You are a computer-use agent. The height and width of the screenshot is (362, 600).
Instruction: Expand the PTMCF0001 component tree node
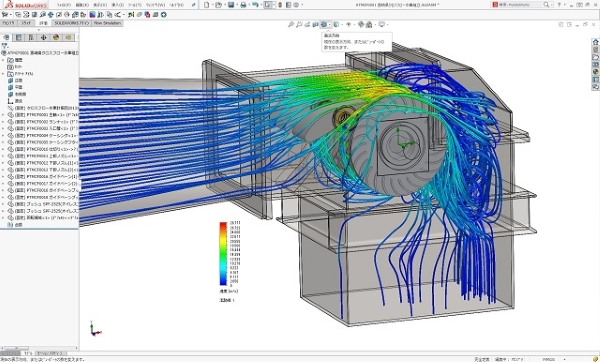[3, 115]
